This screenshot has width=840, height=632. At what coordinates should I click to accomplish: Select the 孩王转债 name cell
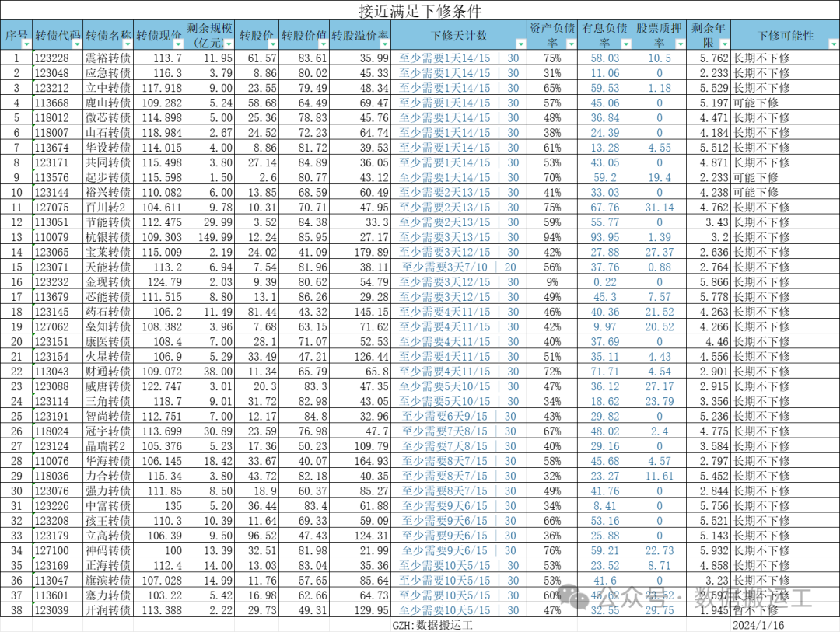(x=108, y=522)
